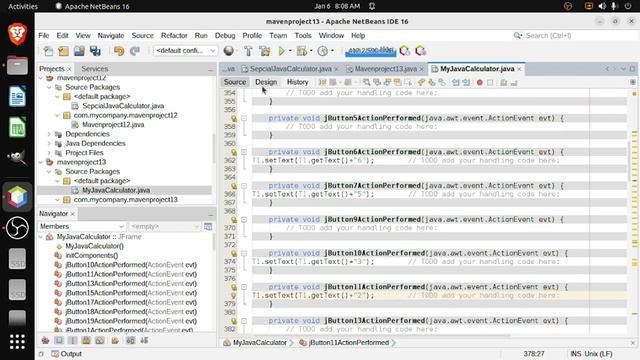Image resolution: width=640 pixels, height=360 pixels.
Task: Click the red record macro icon in editor toolbar
Action: click(x=480, y=82)
